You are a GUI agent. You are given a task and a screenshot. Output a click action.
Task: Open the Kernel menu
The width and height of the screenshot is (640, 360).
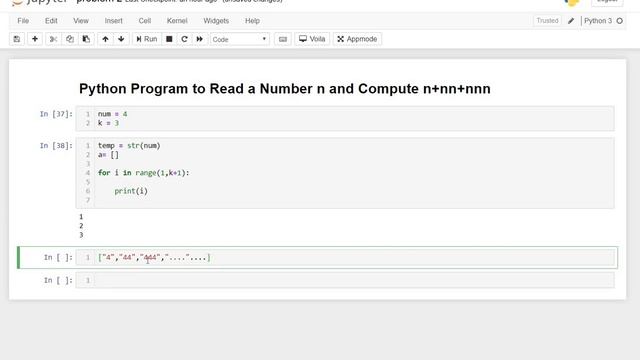177,21
